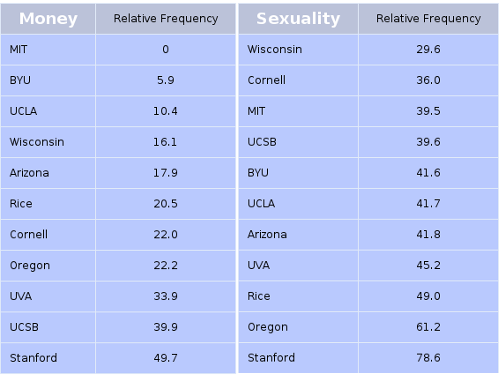The image size is (500, 375).
Task: Click the Rice cell under Money
Action: [x=48, y=204]
